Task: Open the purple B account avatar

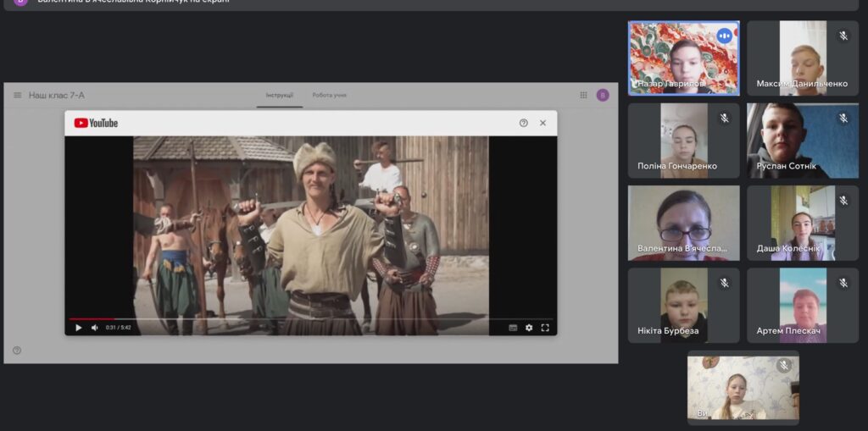Action: (603, 95)
